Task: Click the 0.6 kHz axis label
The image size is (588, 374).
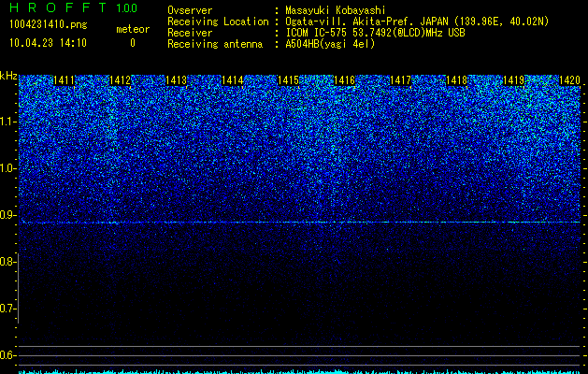Action: (8, 355)
